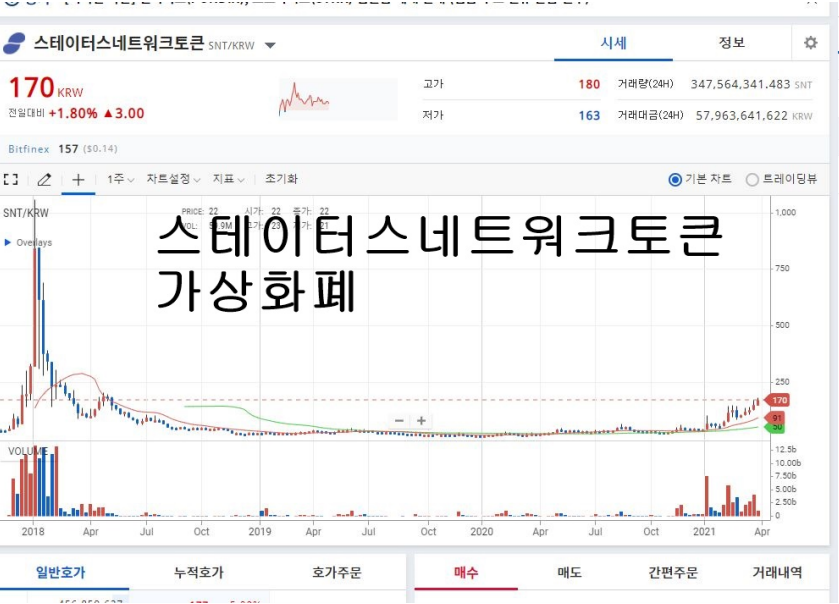Viewport: 839px width, 604px height.
Task: Click the 2019 label on time axis
Action: (260, 531)
